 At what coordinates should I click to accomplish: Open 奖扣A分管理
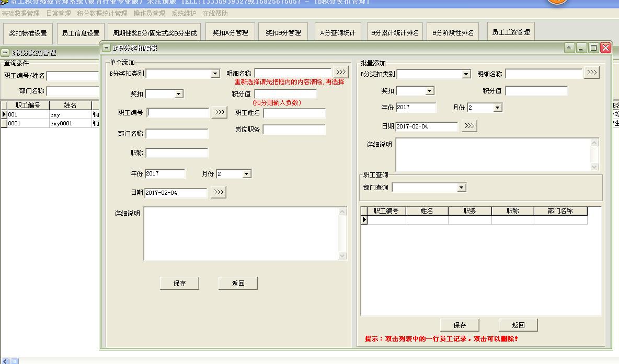(x=230, y=31)
